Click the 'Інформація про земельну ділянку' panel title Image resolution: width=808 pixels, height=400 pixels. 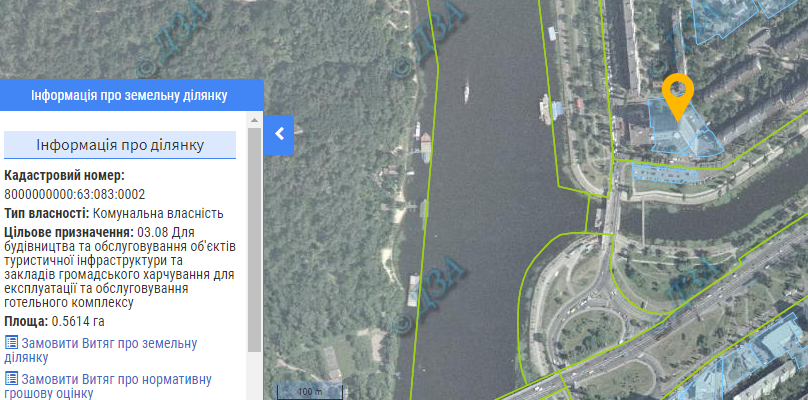click(x=129, y=96)
